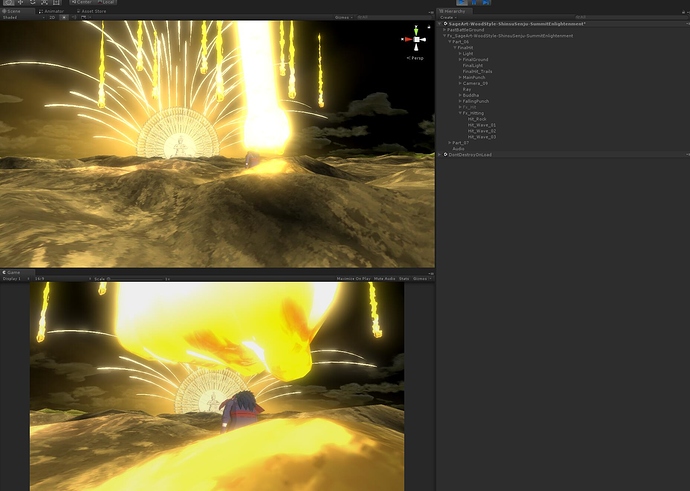Collapse the Part_06 object
The height and width of the screenshot is (491, 690).
click(x=450, y=42)
